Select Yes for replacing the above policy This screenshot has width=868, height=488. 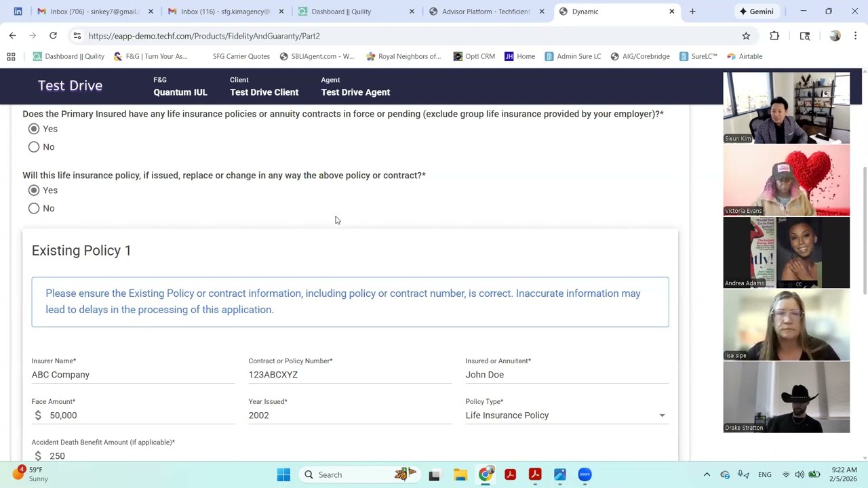click(x=34, y=190)
